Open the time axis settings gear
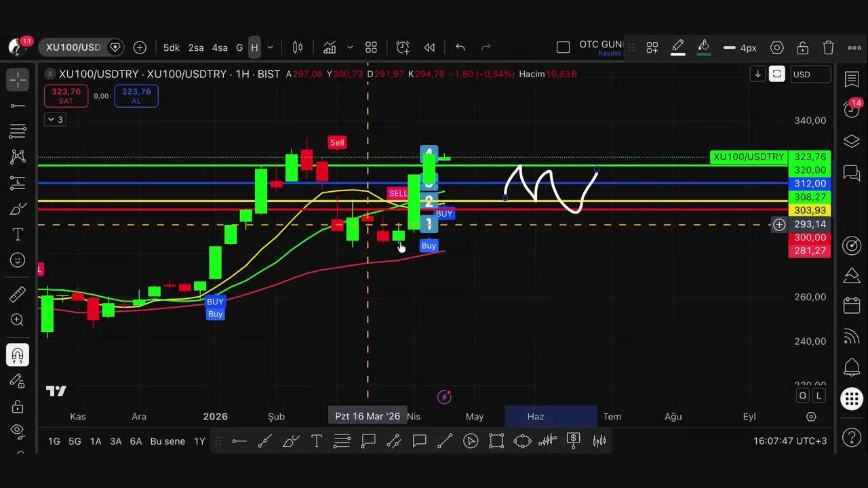The height and width of the screenshot is (488, 868). tap(811, 416)
